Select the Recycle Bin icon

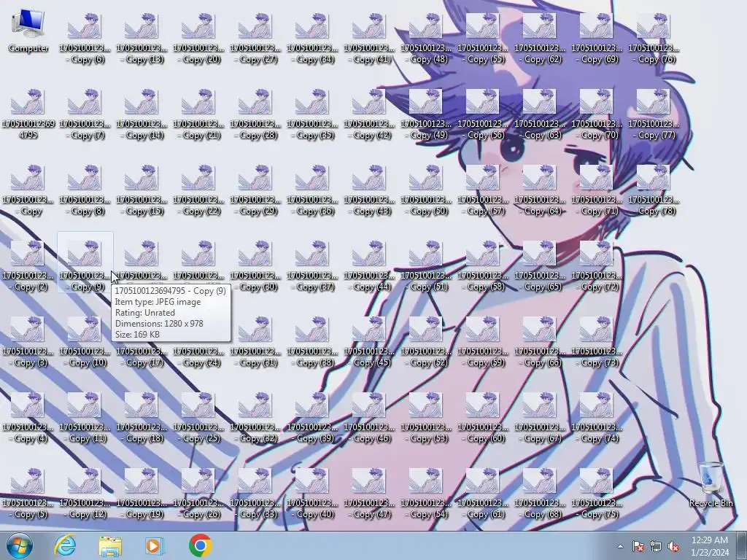711,484
